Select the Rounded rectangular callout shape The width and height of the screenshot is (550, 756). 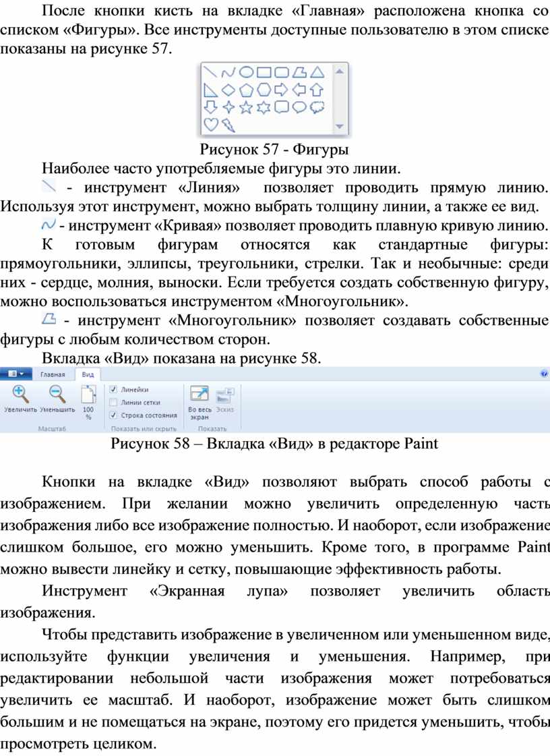pyautogui.click(x=282, y=107)
